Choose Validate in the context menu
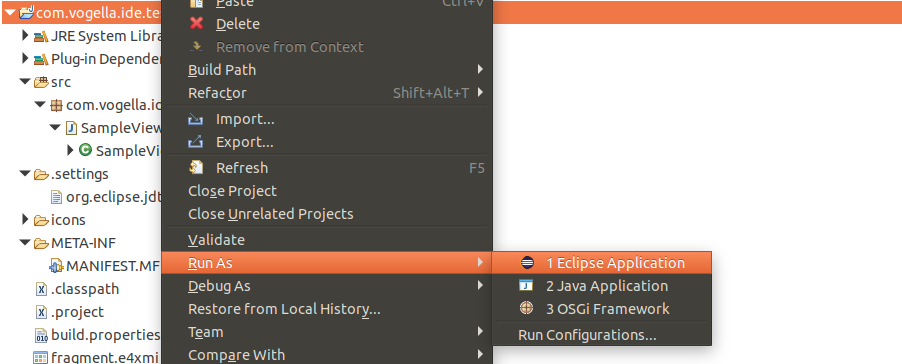This screenshot has width=902, height=364. [x=327, y=240]
